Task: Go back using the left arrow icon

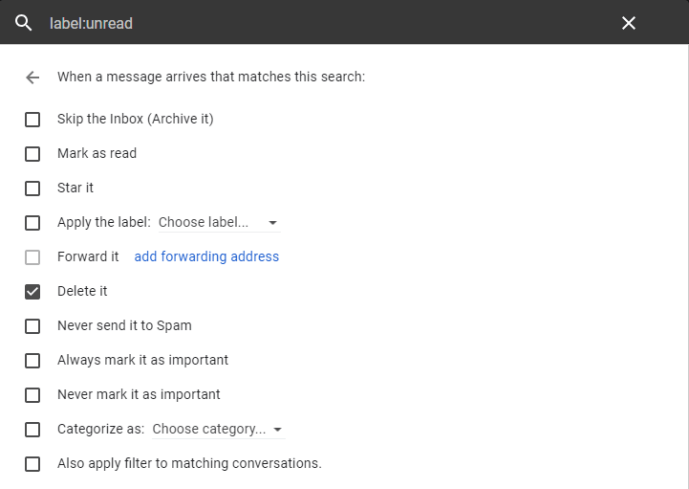Action: pos(33,77)
